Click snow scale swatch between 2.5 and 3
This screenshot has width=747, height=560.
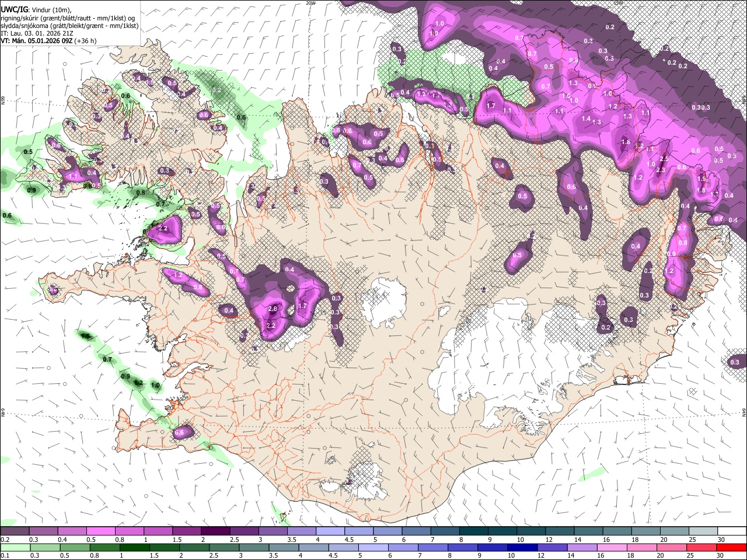[x=243, y=531]
